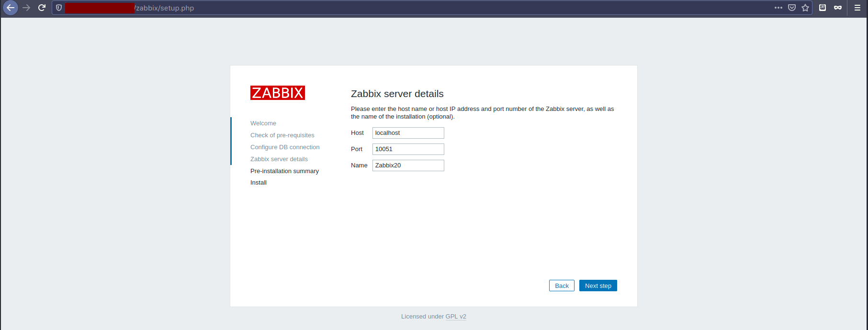Open tracking protection shield icon

[x=59, y=8]
